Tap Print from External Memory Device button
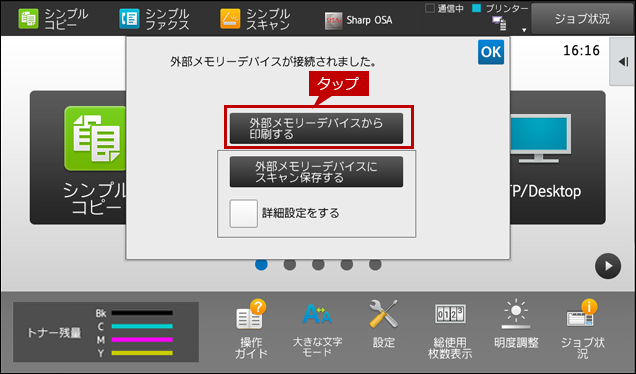636x374 pixels. pyautogui.click(x=316, y=128)
